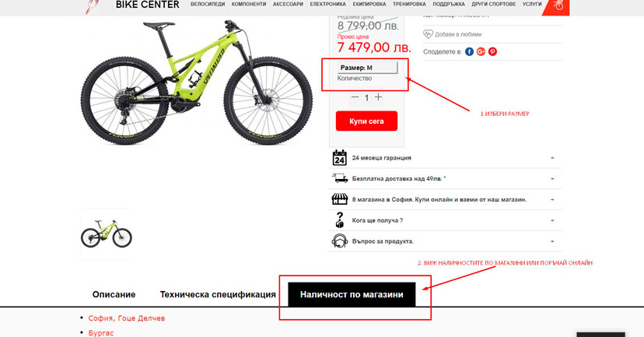Share via Google Plus icon
644x337 pixels.
(x=481, y=52)
